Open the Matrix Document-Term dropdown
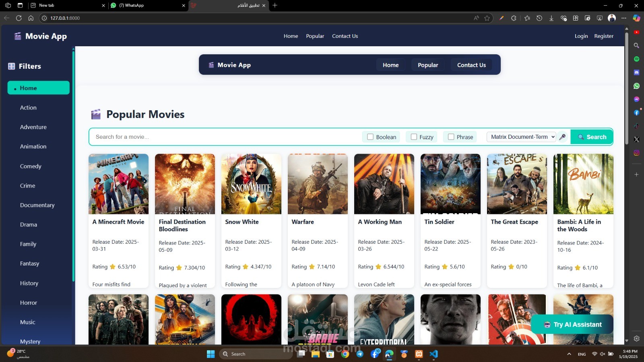The image size is (644, 362). point(521,137)
